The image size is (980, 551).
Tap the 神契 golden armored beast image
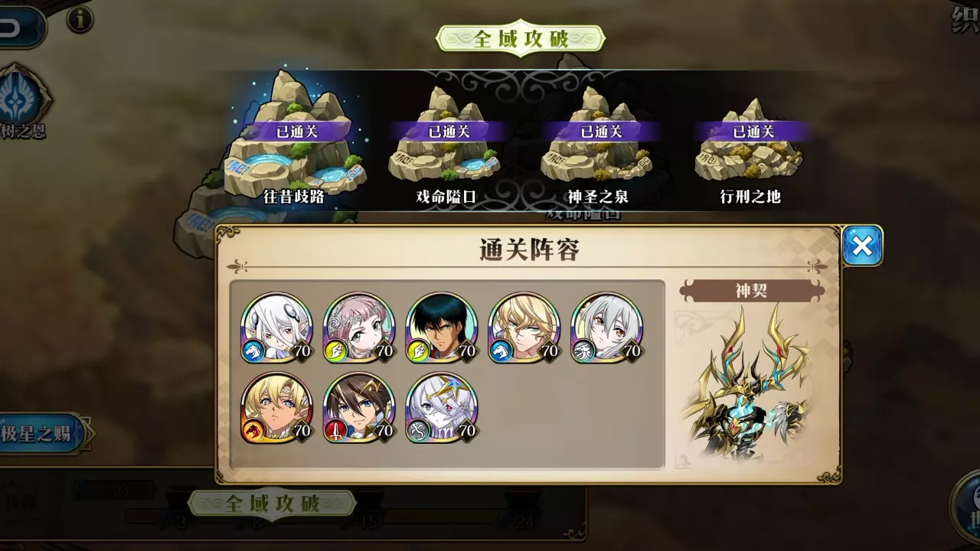coord(750,384)
